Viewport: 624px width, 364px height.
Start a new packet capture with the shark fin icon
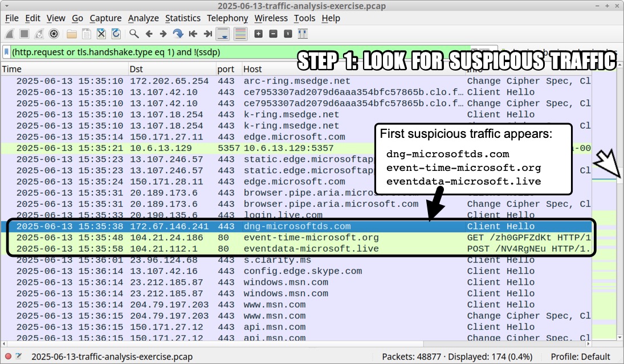point(10,34)
